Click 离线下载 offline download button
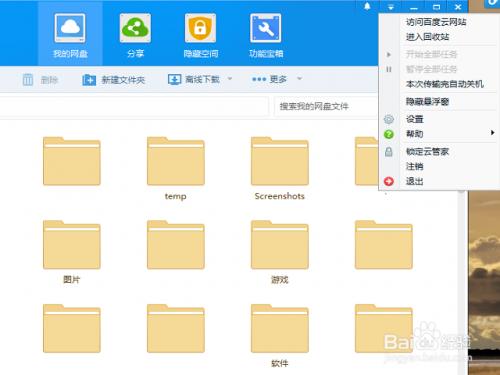 (x=194, y=79)
